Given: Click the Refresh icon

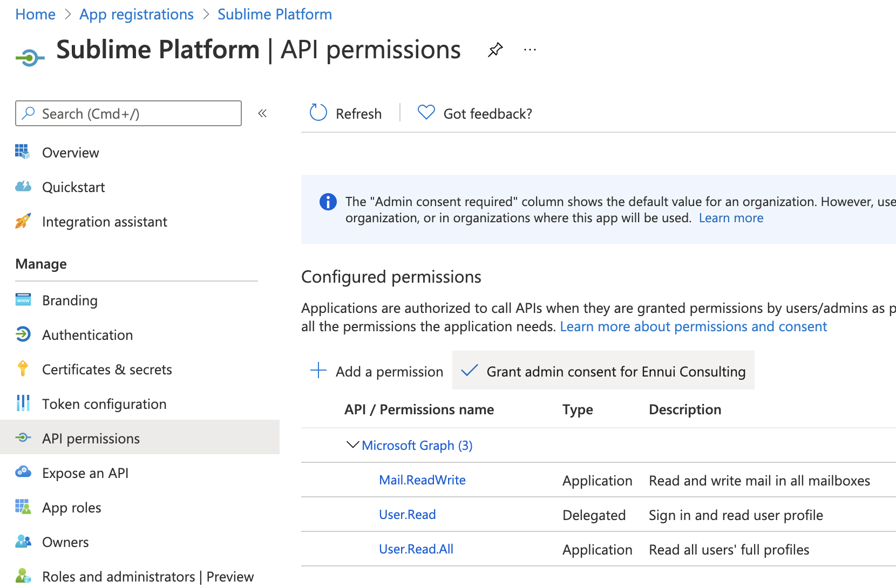Looking at the screenshot, I should (318, 113).
